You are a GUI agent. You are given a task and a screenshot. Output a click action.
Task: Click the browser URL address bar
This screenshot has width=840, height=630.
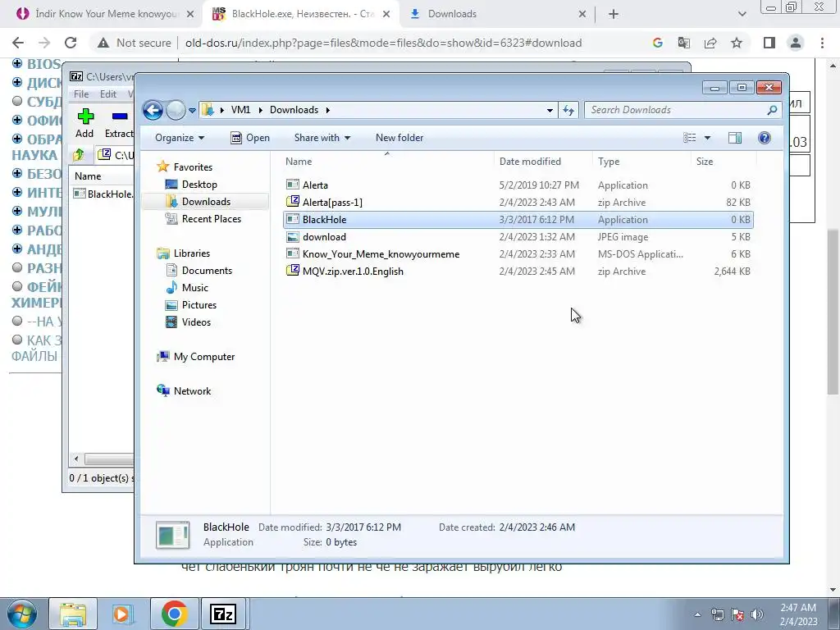point(383,43)
